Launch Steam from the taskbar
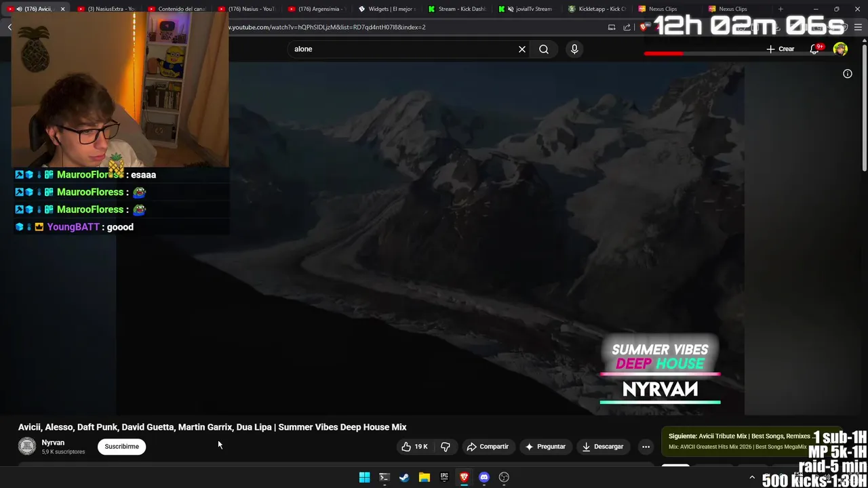The image size is (868, 488). coord(404,477)
